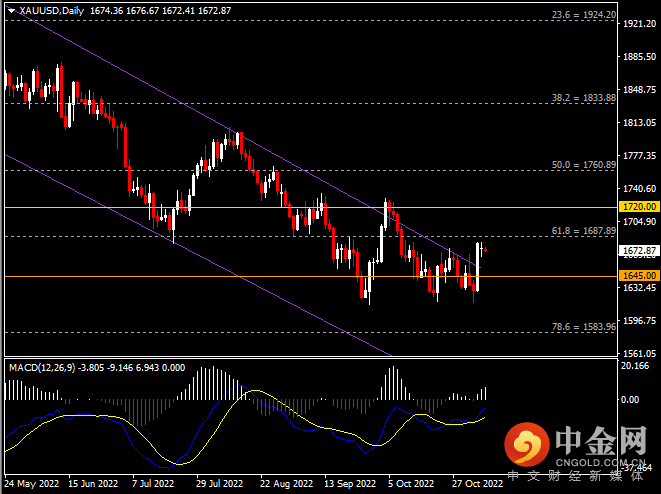Click the triangle arrow beside XAUUSD,Daily

pyautogui.click(x=11, y=11)
